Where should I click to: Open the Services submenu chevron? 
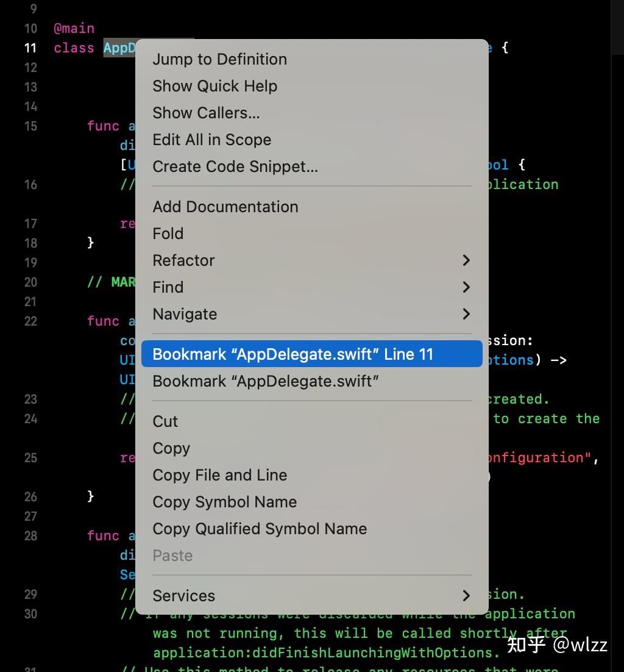pos(466,596)
